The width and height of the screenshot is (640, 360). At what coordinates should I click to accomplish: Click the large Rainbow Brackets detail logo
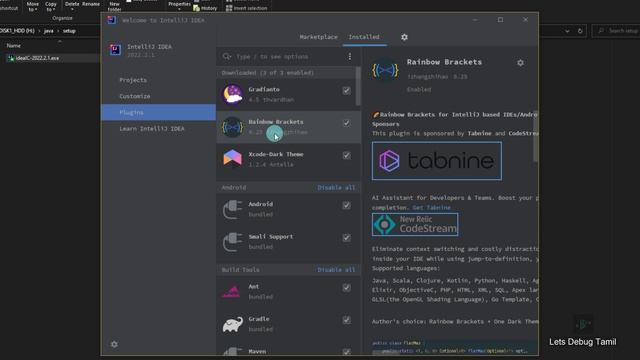click(x=385, y=70)
